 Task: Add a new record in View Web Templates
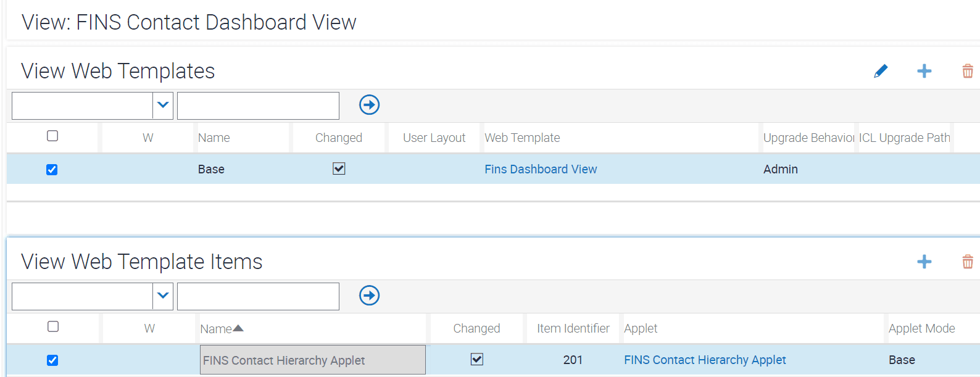tap(924, 71)
